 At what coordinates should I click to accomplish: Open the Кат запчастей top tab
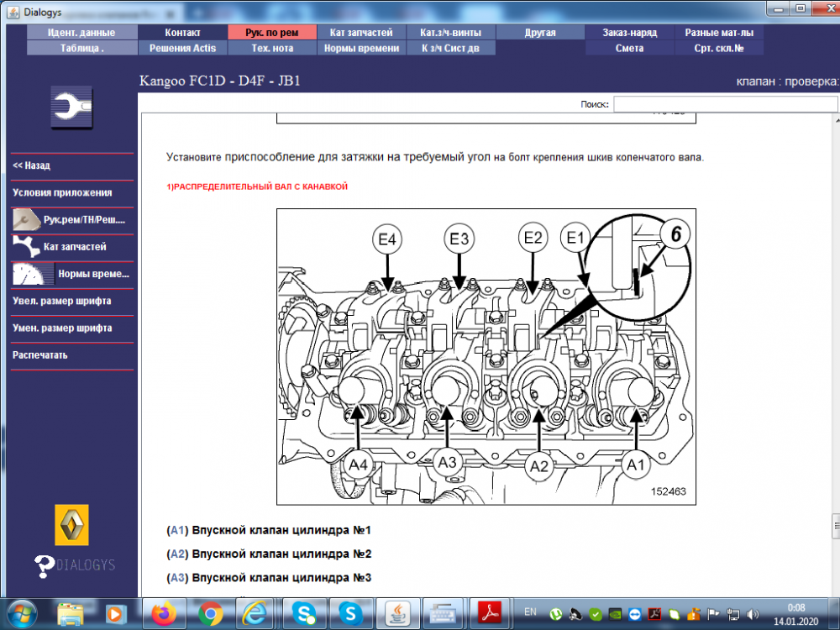pyautogui.click(x=361, y=32)
